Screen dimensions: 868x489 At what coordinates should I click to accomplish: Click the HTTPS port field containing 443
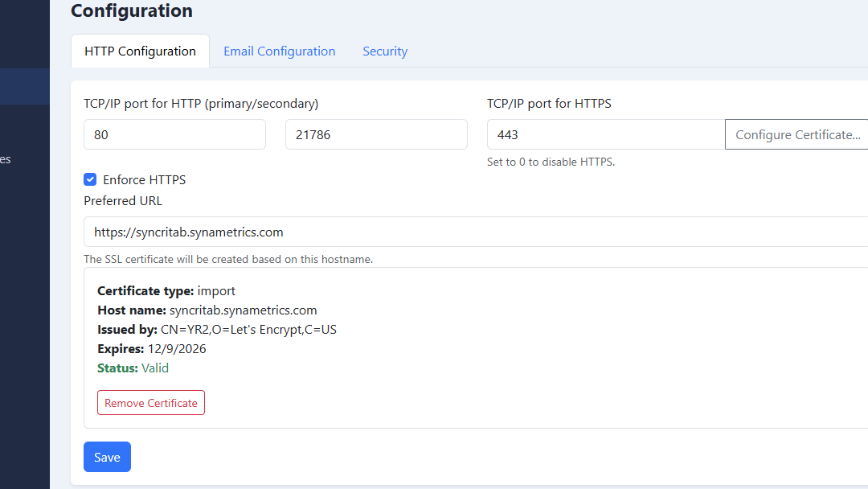(x=606, y=134)
